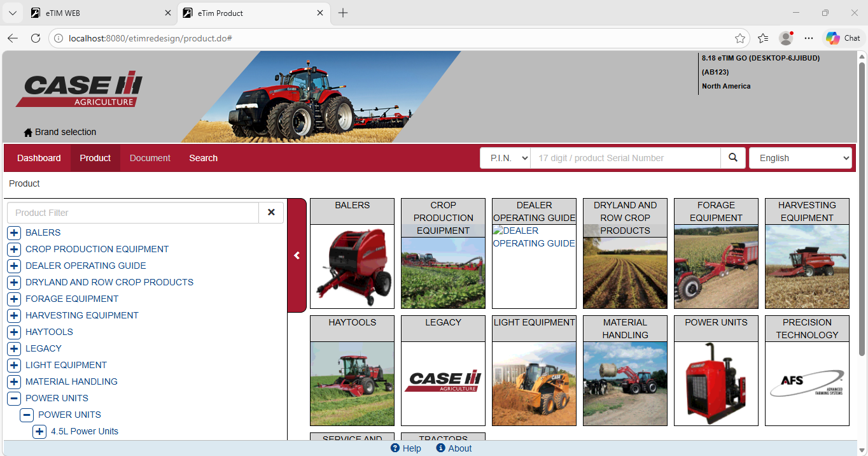Viewport: 868px width, 456px height.
Task: Open the LIGHT EQUIPMENT skid steer thumbnail
Action: coord(534,383)
